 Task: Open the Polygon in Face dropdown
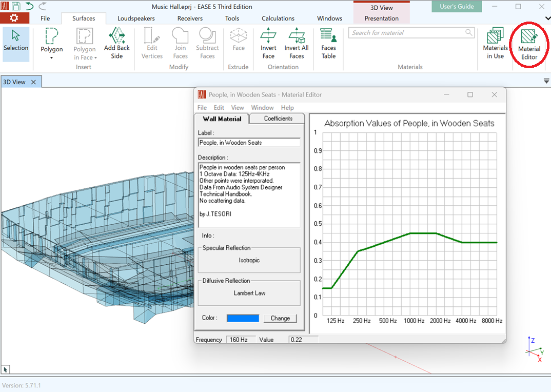85,44
